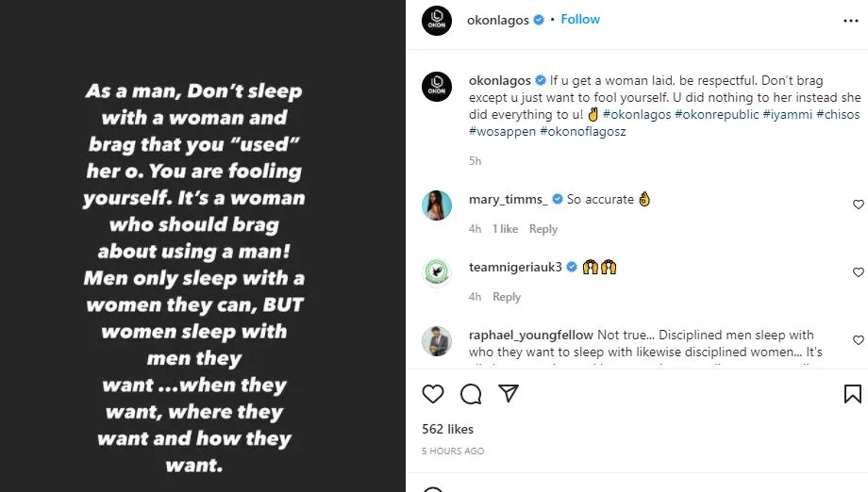This screenshot has height=492, width=868.
Task: Reply to mary_timms_ comment
Action: (542, 229)
